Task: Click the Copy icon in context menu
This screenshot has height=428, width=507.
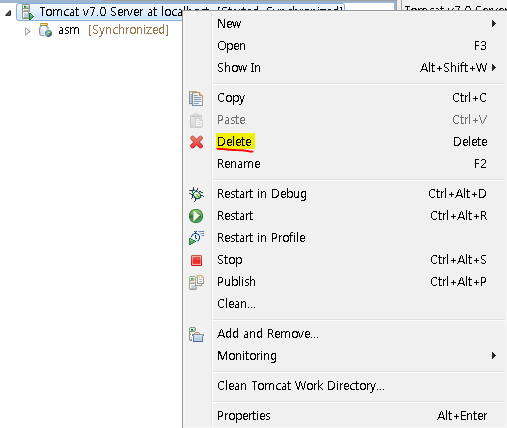Action: point(196,98)
